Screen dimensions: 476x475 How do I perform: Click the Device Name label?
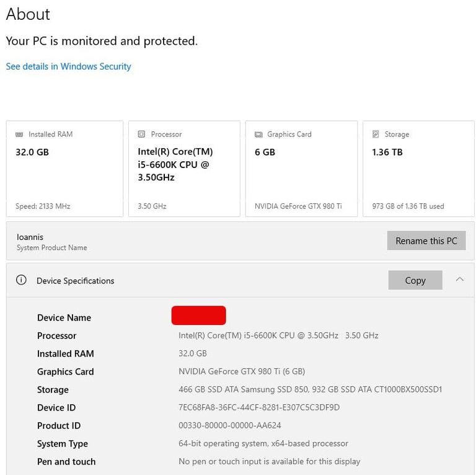click(64, 317)
